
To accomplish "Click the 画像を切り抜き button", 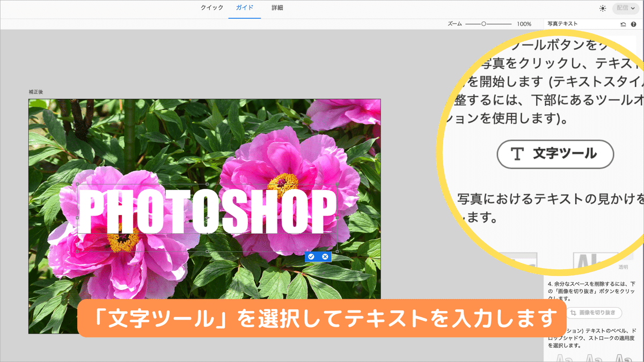I will pos(594,313).
